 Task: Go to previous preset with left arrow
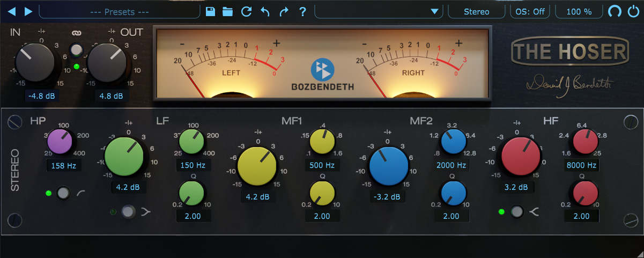[x=12, y=11]
